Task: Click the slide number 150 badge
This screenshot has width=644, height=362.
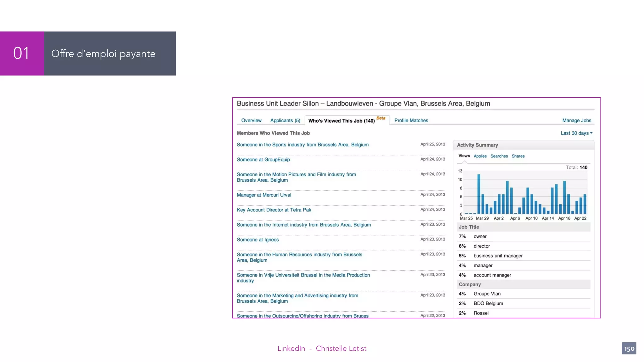Action: (x=629, y=348)
